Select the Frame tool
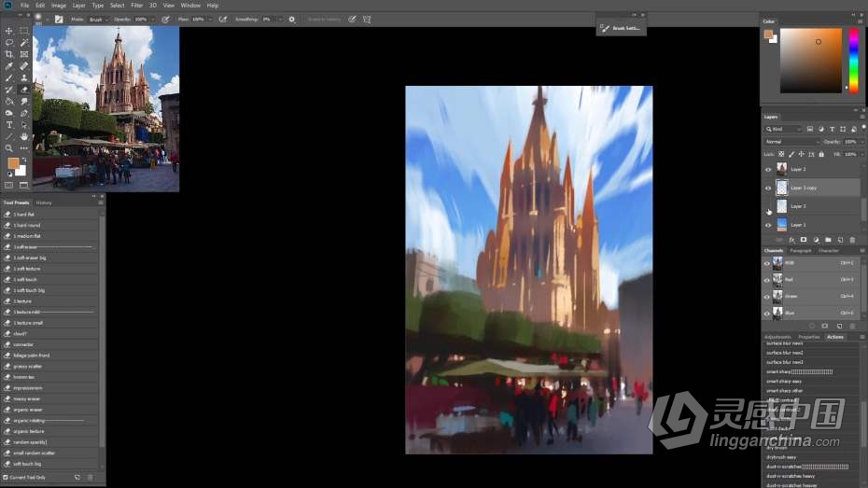 click(24, 54)
